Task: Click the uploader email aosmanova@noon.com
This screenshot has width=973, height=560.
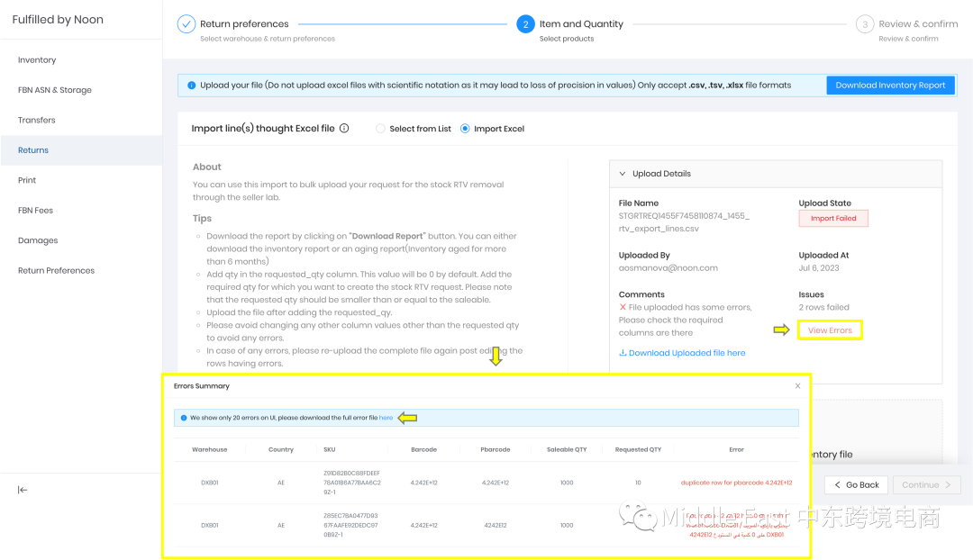Action: tap(668, 268)
